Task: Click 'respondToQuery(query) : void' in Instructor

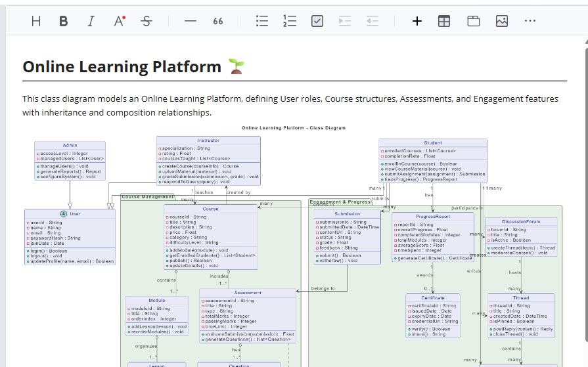Action: click(x=195, y=182)
